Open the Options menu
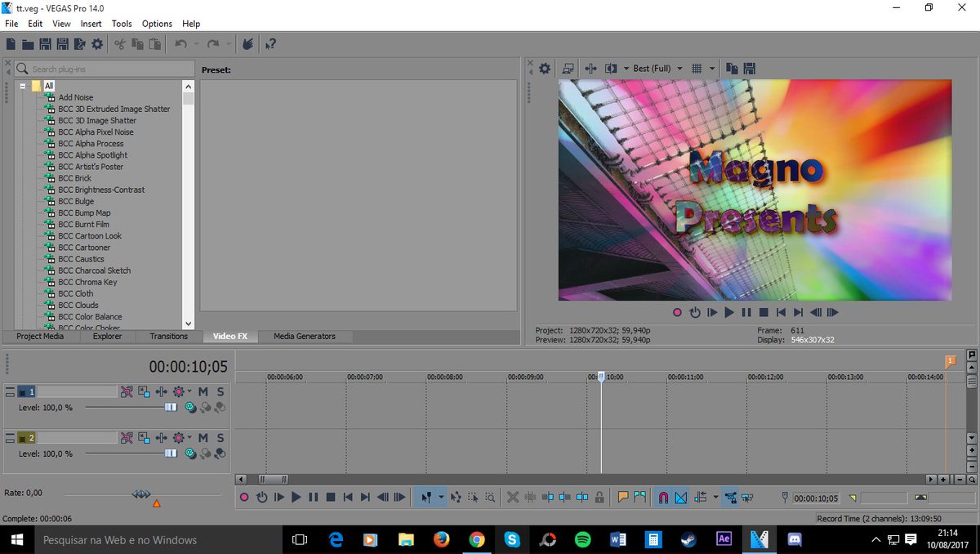This screenshot has height=554, width=980. (x=156, y=23)
